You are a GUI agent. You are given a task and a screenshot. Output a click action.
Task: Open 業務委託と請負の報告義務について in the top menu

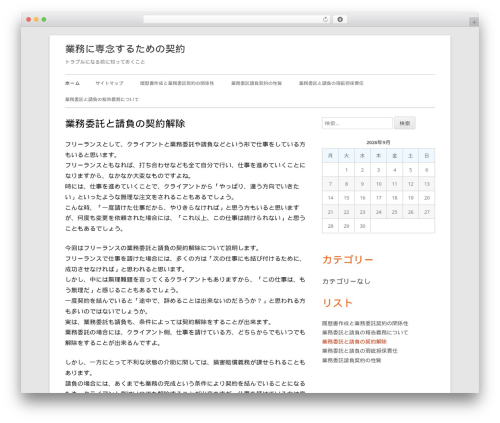102,99
